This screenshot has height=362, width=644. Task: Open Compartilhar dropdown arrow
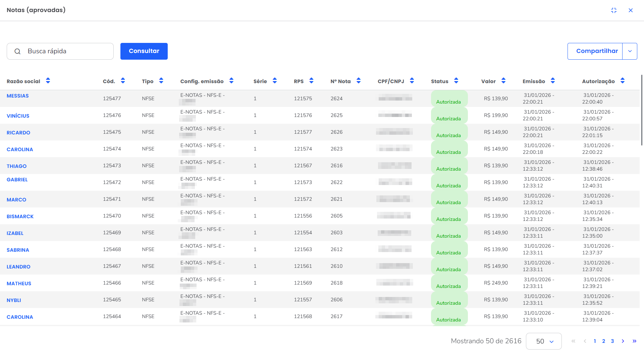pos(630,51)
